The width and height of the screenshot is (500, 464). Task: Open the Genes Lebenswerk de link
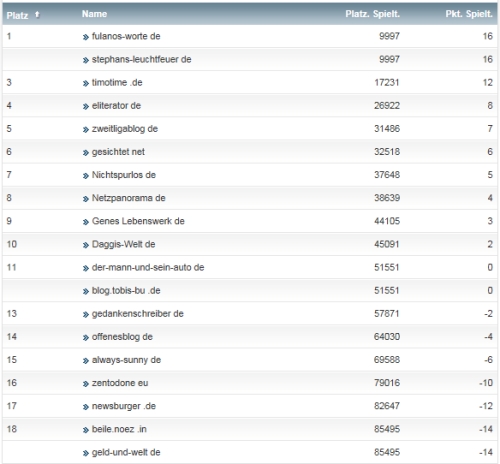(138, 221)
